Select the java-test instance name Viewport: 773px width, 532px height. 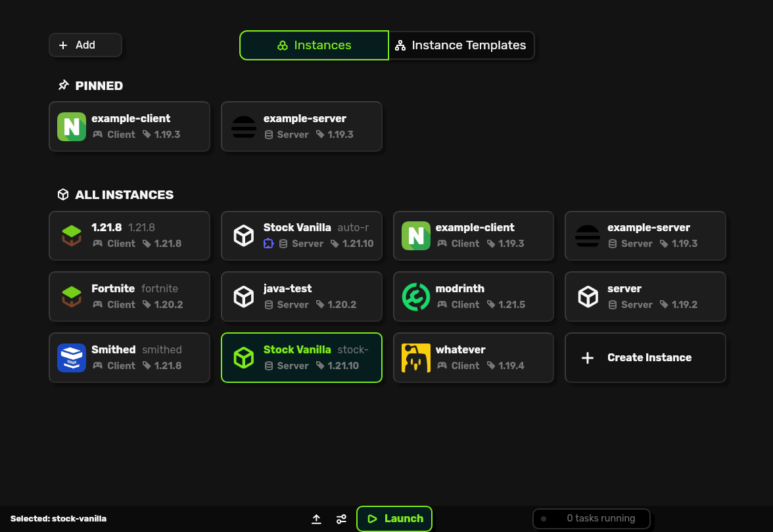[287, 289]
